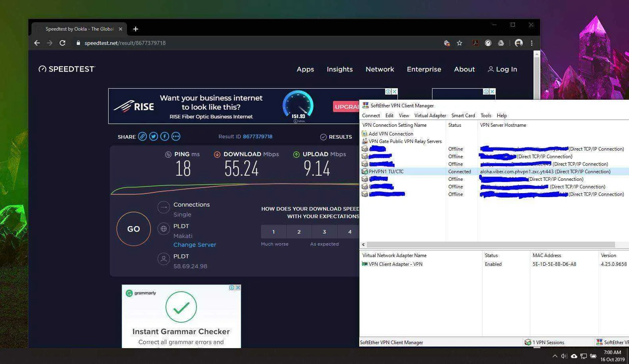Click the PLDT server globe icon
This screenshot has width=629, height=364.
click(x=164, y=228)
